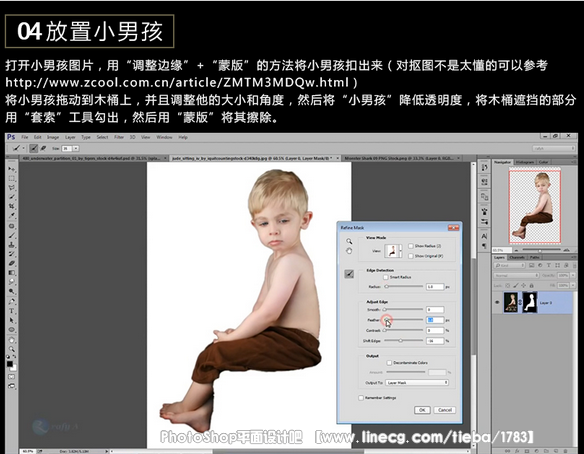This screenshot has width=584, height=454.
Task: Open Output To Layer Mask dropdown
Action: coord(417,382)
